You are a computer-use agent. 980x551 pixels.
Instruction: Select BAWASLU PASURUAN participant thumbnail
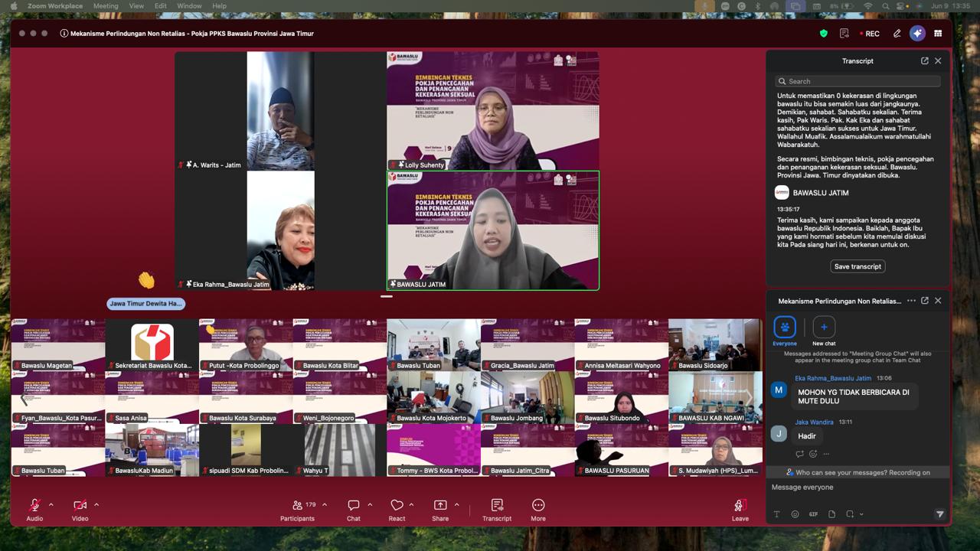(x=621, y=451)
